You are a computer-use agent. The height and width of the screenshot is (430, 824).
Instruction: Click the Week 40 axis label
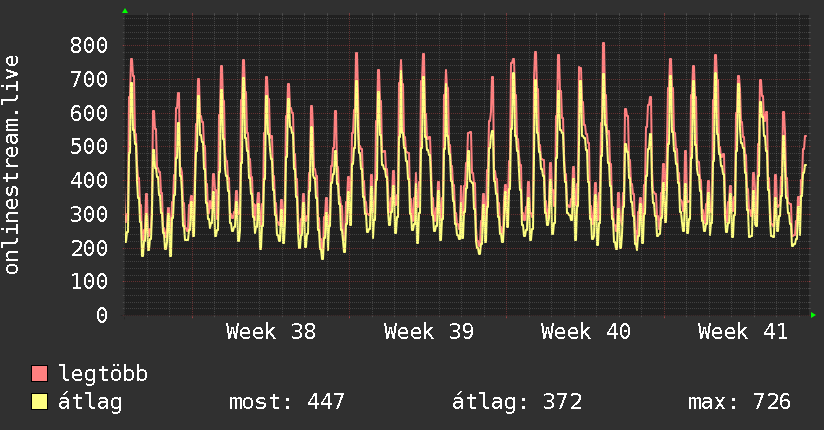586,332
